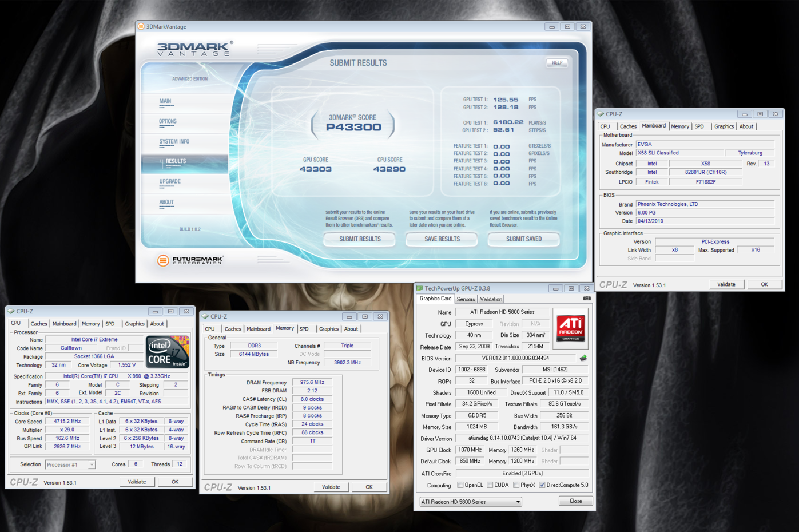Screen dimensions: 799x532
Task: Click the GPU TEST 1 value 125.55
Action: pos(506,100)
